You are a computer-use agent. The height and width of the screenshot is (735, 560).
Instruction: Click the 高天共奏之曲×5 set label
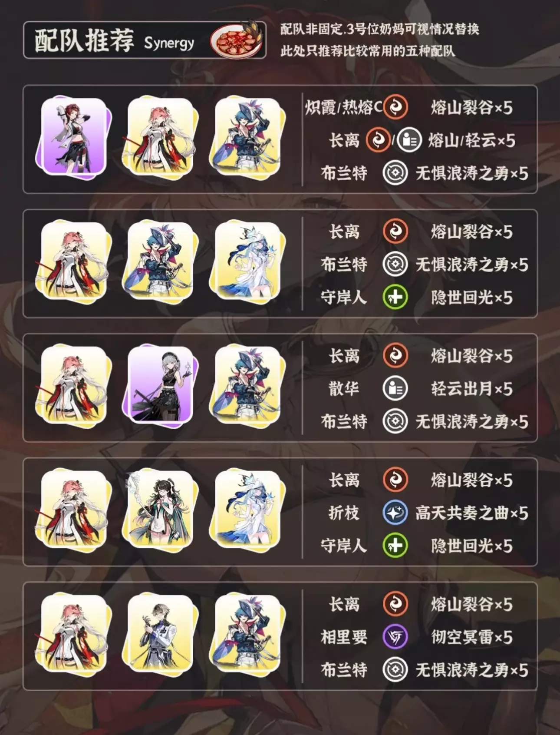[472, 513]
